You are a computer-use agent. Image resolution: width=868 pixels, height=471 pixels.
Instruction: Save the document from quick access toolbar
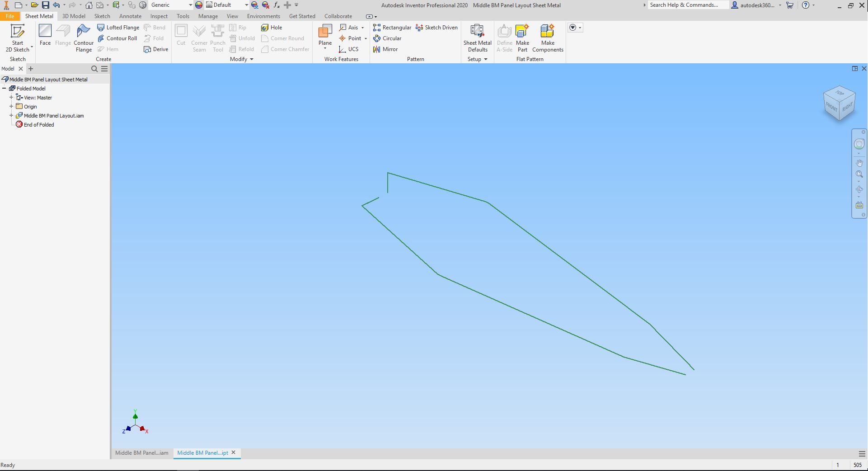(46, 5)
